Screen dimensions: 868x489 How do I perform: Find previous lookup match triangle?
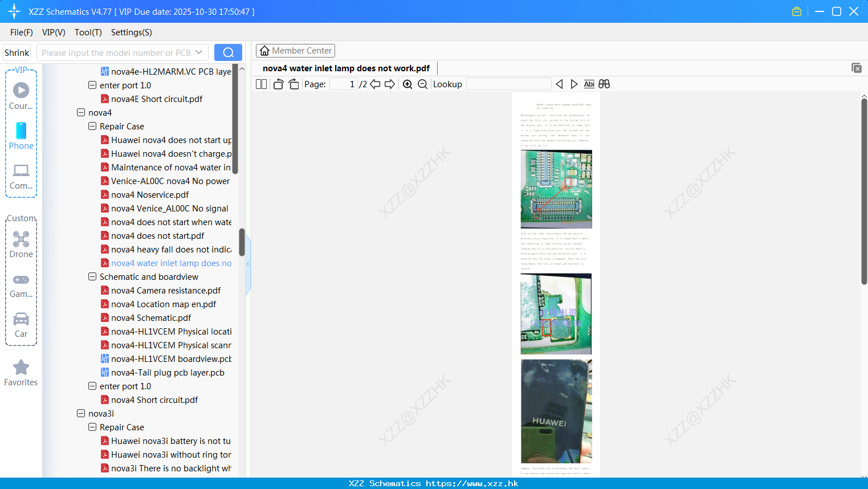(559, 84)
